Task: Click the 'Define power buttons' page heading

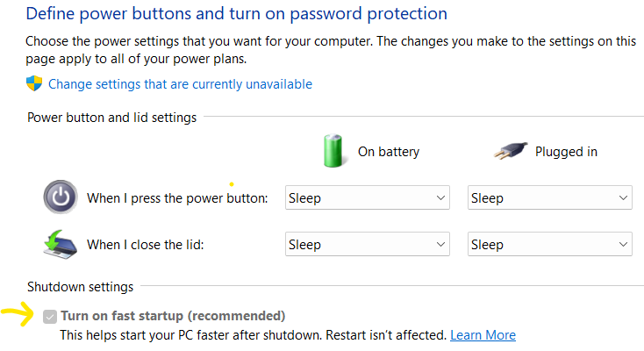Action: click(x=236, y=14)
